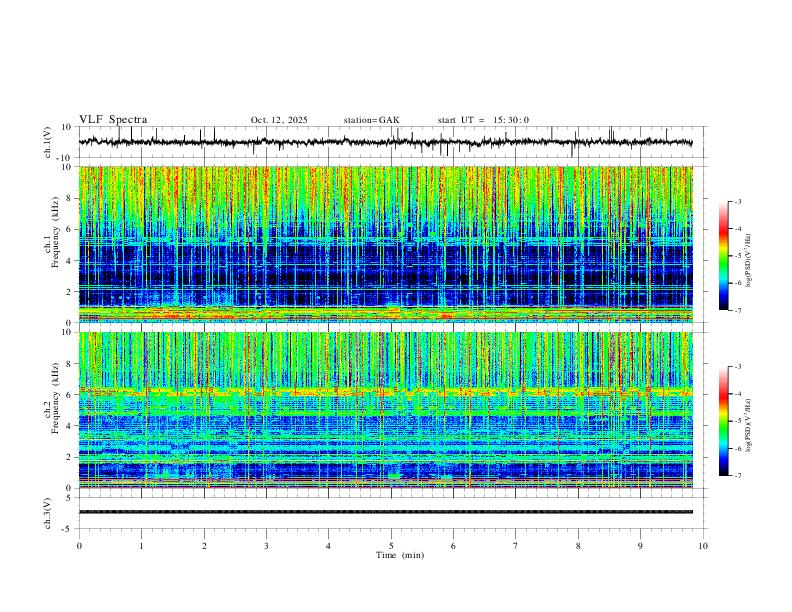Click the "ch.1(V)" waveform axis label
Image resolution: width=792 pixels, height=612 pixels.
(48, 142)
